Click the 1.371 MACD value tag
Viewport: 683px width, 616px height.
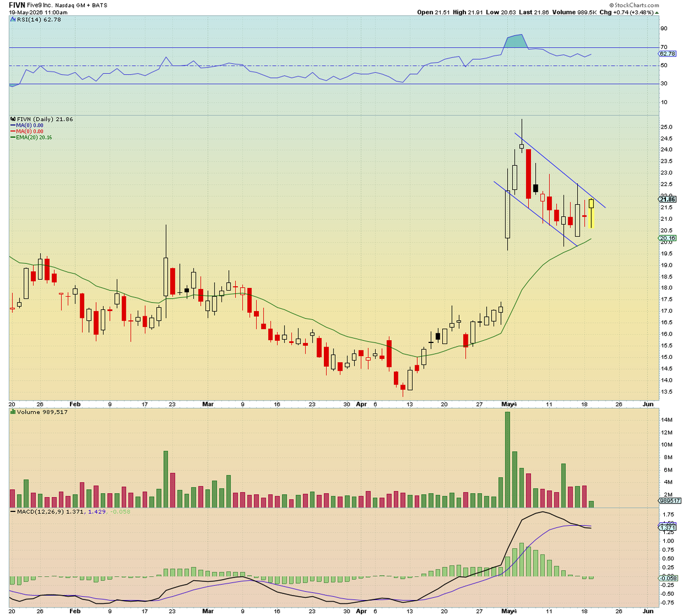(x=667, y=528)
